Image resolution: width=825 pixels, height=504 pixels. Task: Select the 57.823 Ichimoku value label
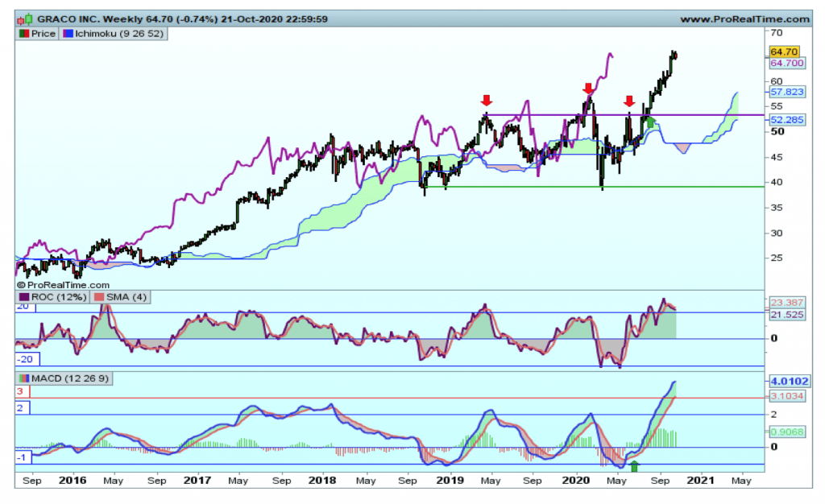click(787, 92)
